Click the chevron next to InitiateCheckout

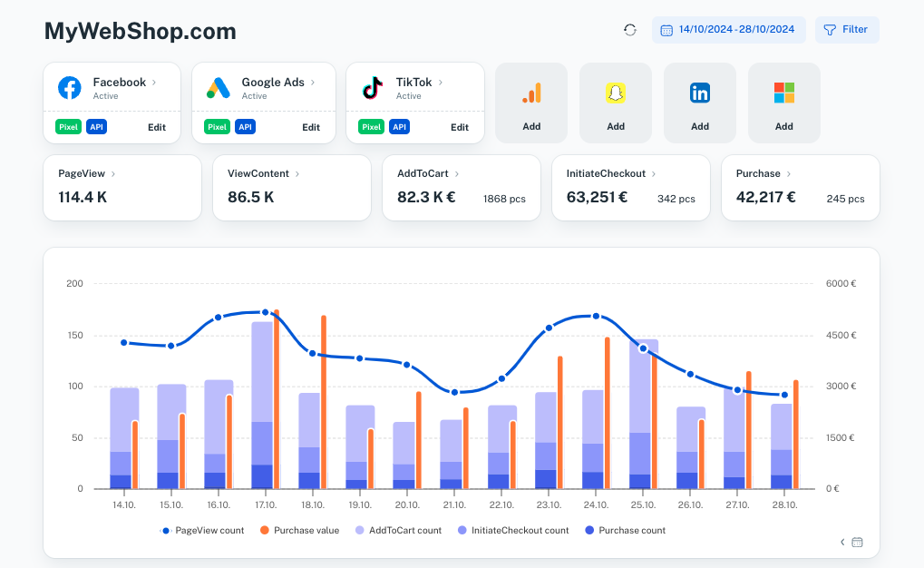(654, 174)
